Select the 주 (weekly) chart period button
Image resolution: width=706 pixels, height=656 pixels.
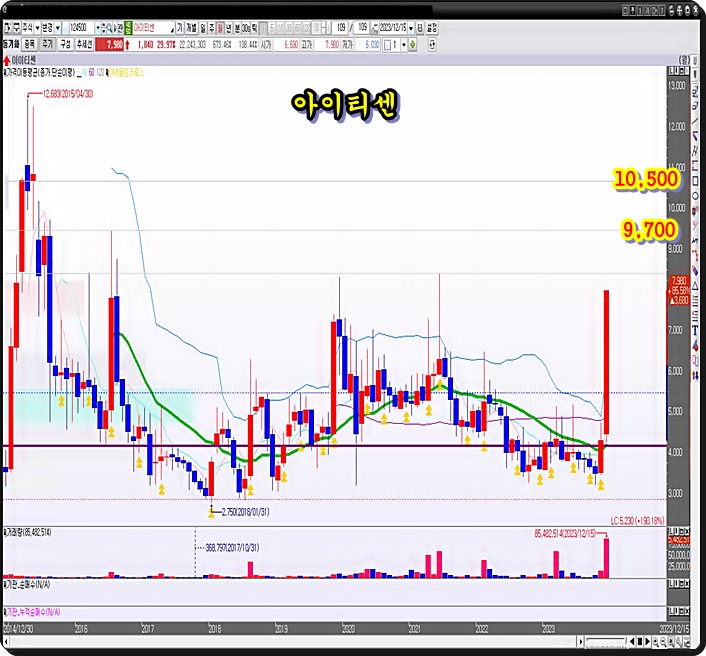pos(212,28)
